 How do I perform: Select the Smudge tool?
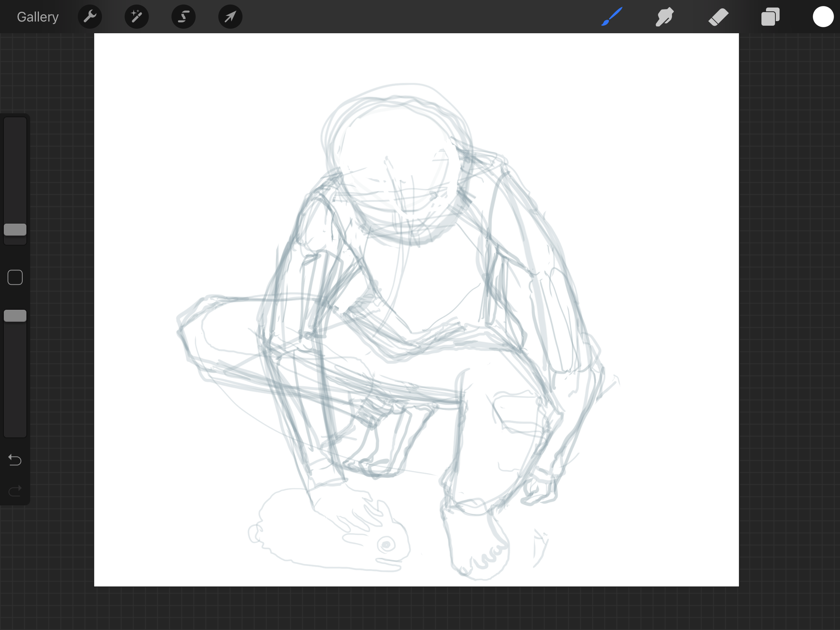pyautogui.click(x=664, y=17)
